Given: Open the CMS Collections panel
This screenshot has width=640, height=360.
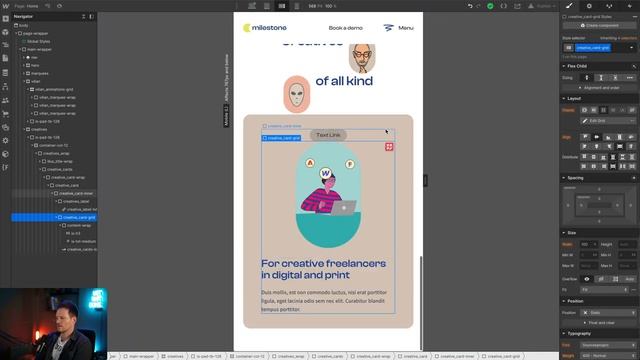Looking at the screenshot, I should coord(5,73).
